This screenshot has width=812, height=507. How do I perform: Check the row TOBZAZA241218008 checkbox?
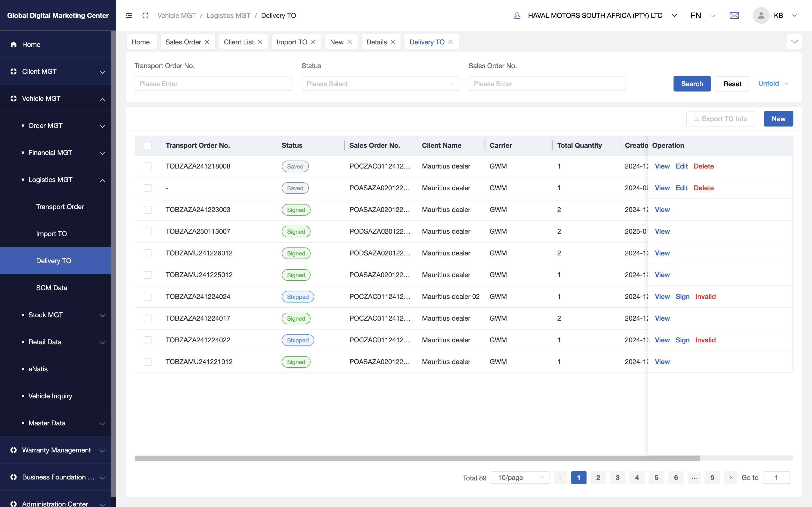[148, 166]
